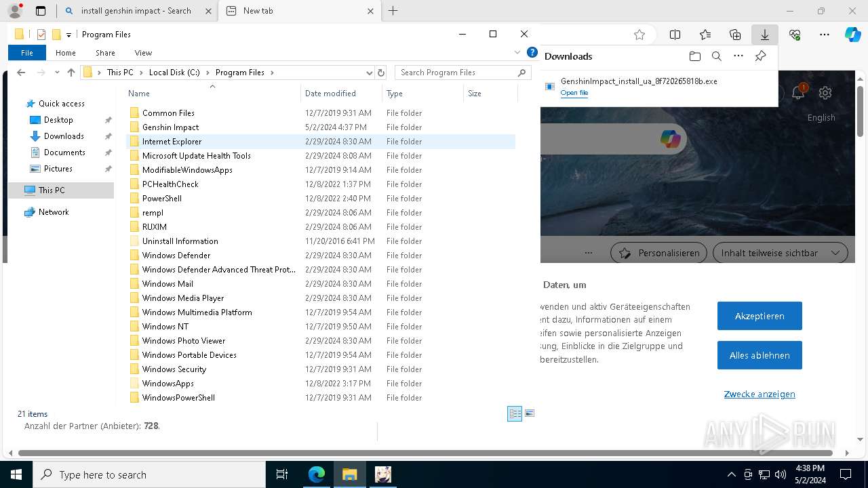The width and height of the screenshot is (868, 488).
Task: Open Windows Start menu
Action: pos(16,474)
